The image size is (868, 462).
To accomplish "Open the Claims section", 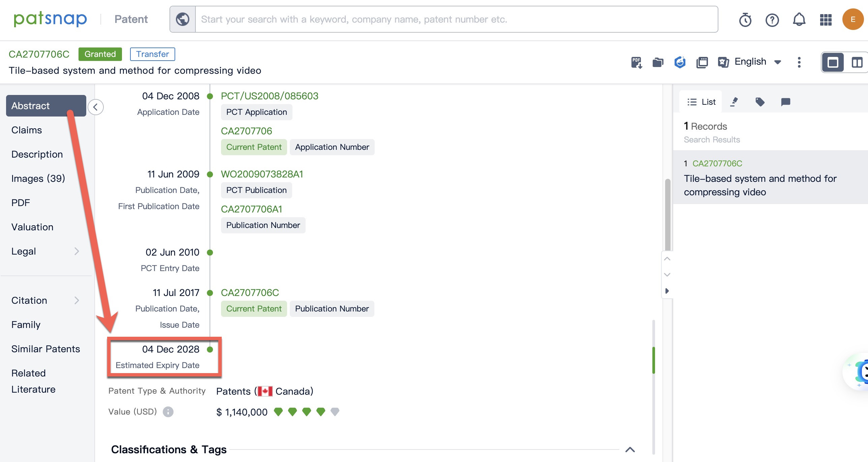I will (27, 130).
